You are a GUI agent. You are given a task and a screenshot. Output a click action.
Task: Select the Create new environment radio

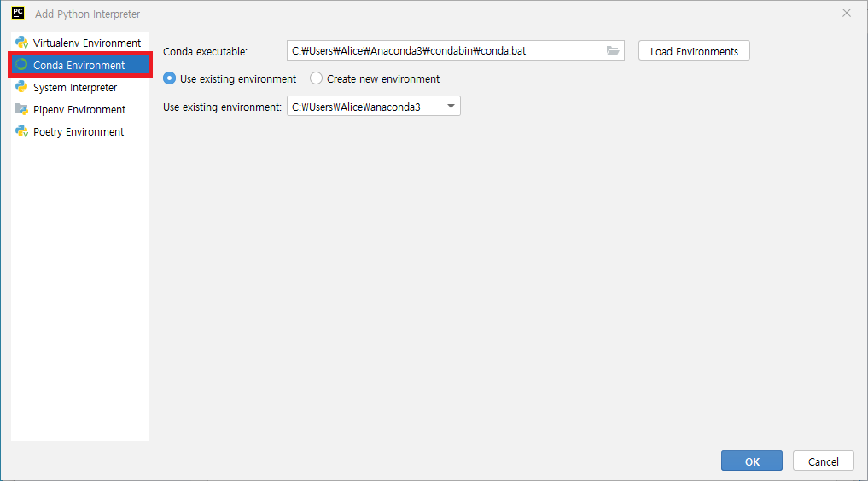pos(316,78)
